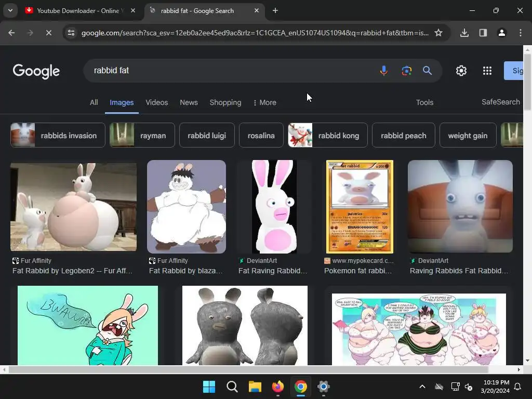Open Chrome profile menu
Viewport: 532px width, 399px height.
click(x=502, y=33)
